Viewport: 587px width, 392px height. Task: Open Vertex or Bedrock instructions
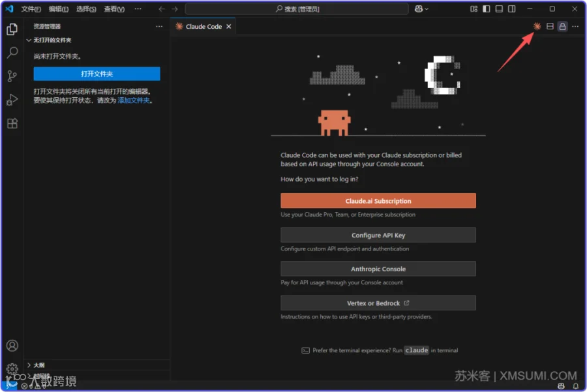click(378, 303)
